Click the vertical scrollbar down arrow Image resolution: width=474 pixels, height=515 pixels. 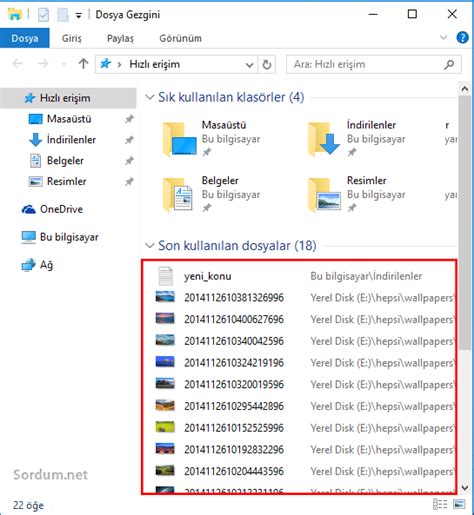(x=465, y=488)
